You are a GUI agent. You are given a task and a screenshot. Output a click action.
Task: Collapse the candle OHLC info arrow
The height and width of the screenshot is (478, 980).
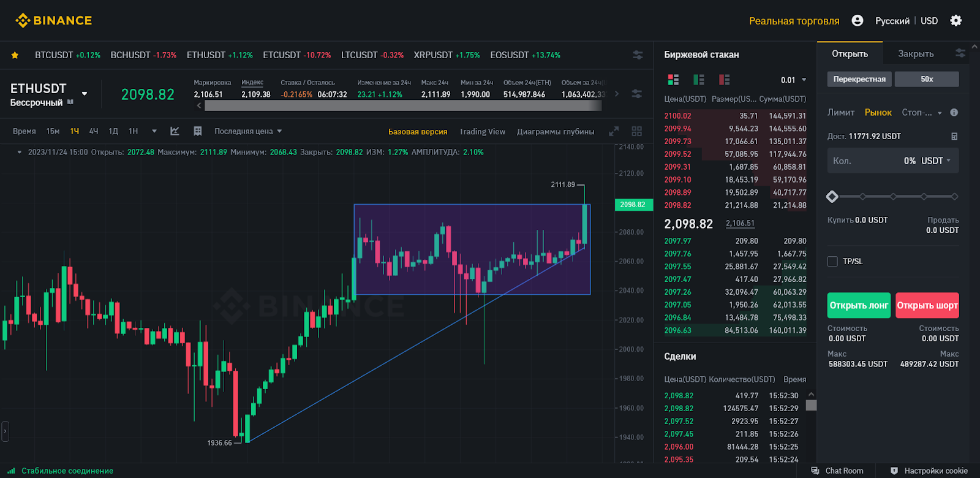(20, 152)
